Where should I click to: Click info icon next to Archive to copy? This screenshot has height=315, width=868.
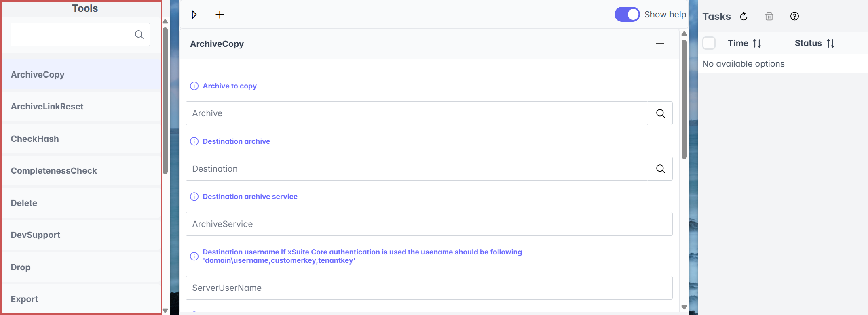[x=194, y=86]
